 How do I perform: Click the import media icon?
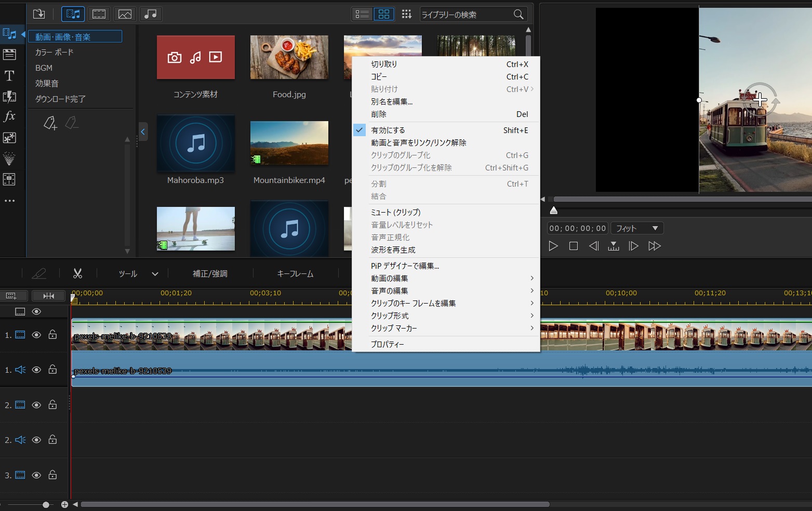pos(39,14)
